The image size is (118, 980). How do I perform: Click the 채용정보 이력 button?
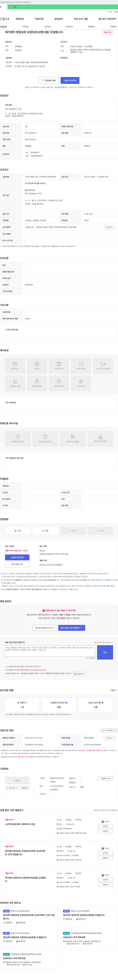point(105,778)
